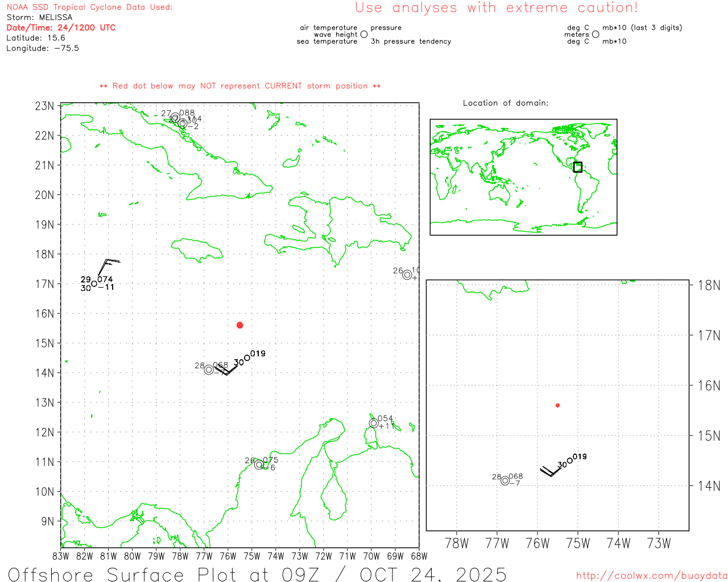
Task: Click the '+11' tendency value near 12N
Action: click(x=387, y=426)
